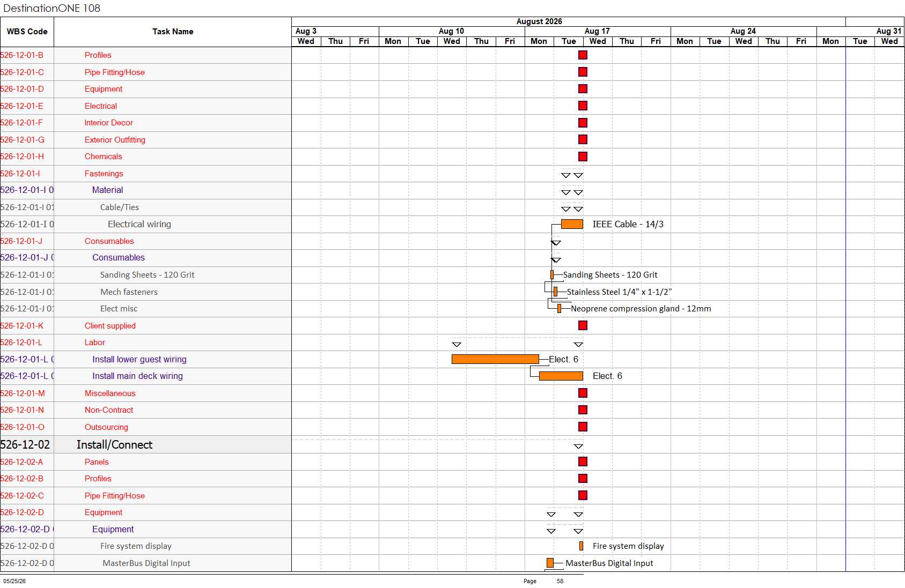Click the Labor summary start triangle marker
Screen dimensions: 905x588
(457, 345)
